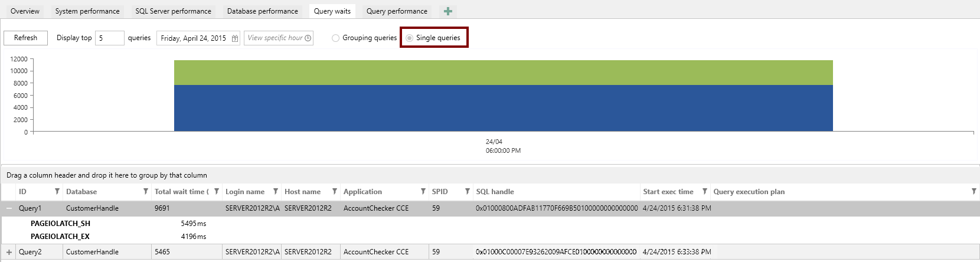Click the 5495ms wait value
This screenshot has height=262, width=980.
[194, 224]
